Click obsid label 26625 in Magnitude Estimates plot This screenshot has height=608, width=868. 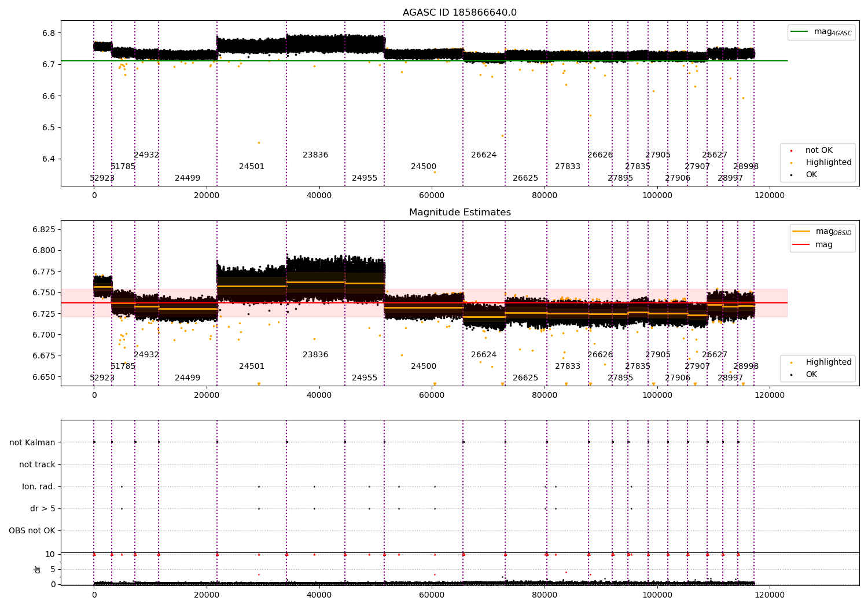click(525, 378)
